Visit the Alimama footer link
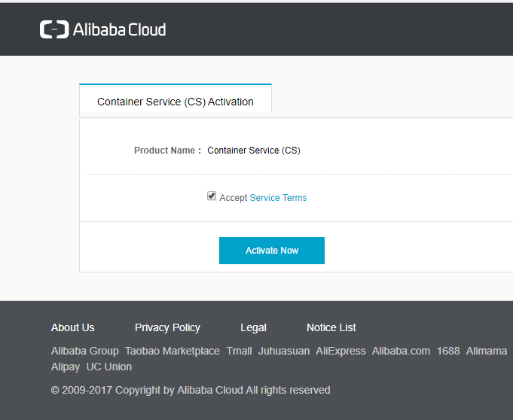The image size is (513, 420). click(x=487, y=351)
